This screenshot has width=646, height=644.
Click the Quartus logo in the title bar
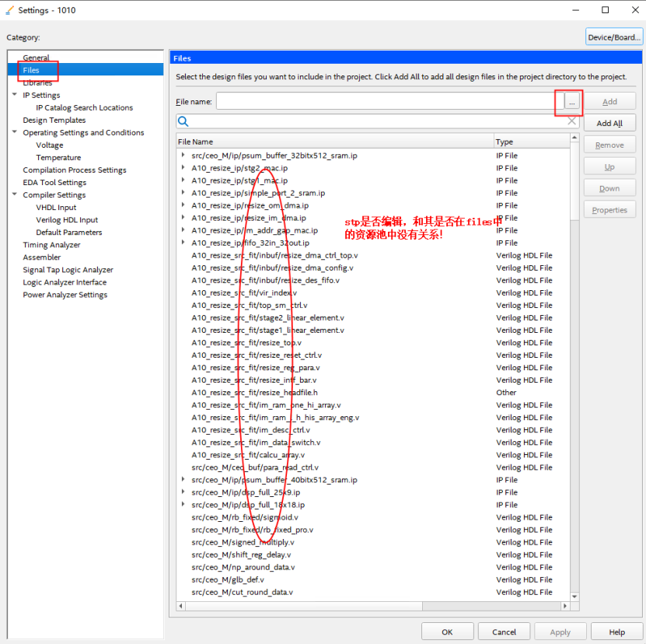coord(11,9)
